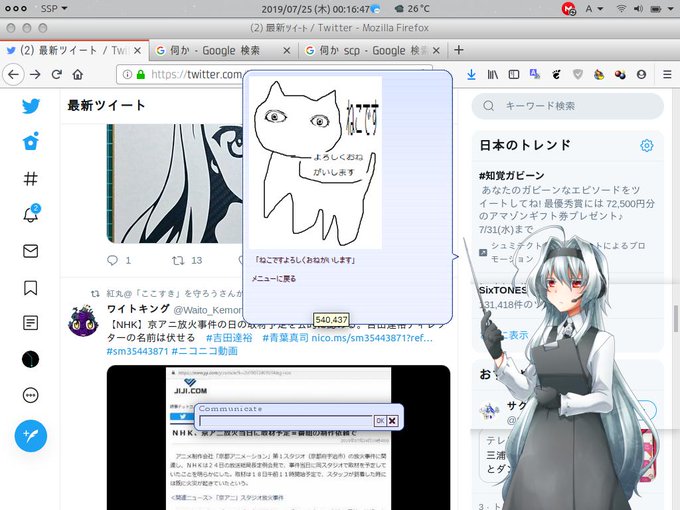
Task: Open the SSP menu in top bar
Action: (54, 9)
